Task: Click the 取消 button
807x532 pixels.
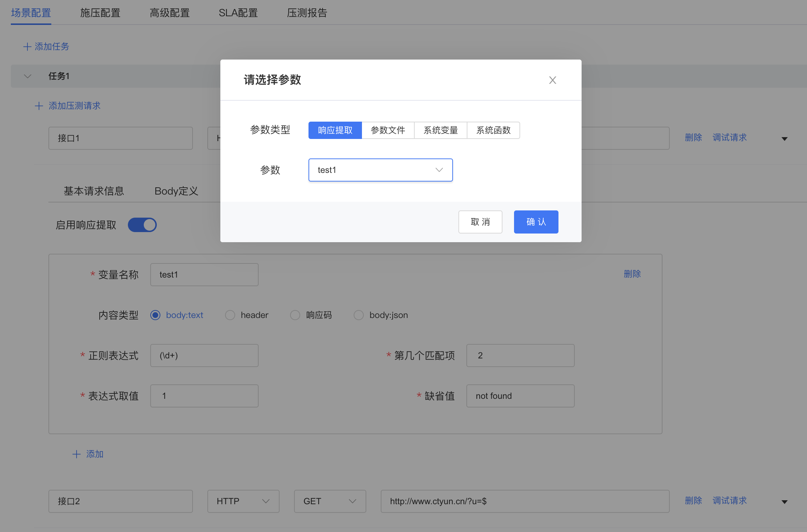Action: (x=480, y=222)
